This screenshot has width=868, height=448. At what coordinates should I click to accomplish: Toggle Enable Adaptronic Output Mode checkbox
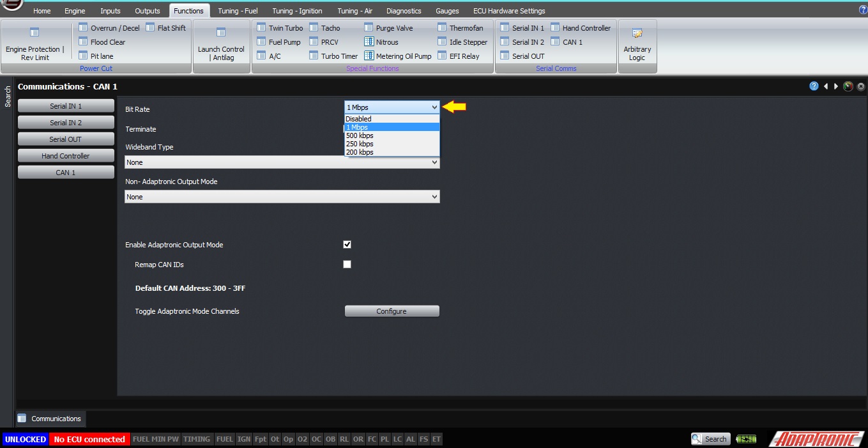pos(347,244)
